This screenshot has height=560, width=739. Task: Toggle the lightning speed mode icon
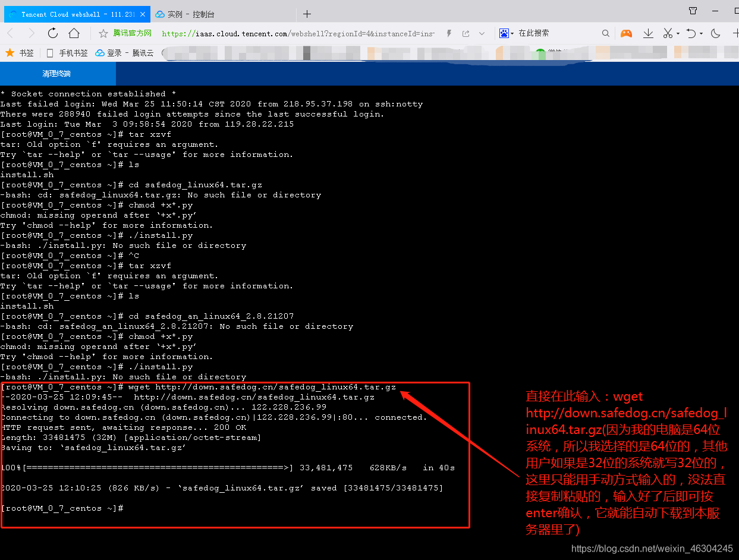click(449, 33)
